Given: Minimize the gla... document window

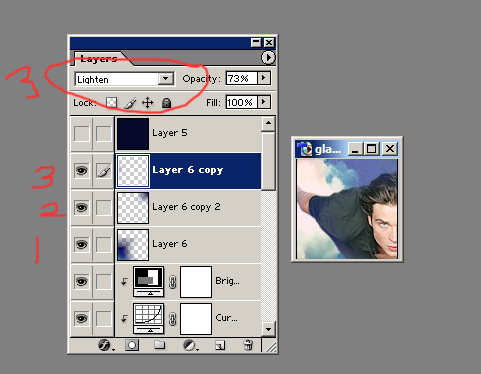Looking at the screenshot, I should click(x=355, y=149).
